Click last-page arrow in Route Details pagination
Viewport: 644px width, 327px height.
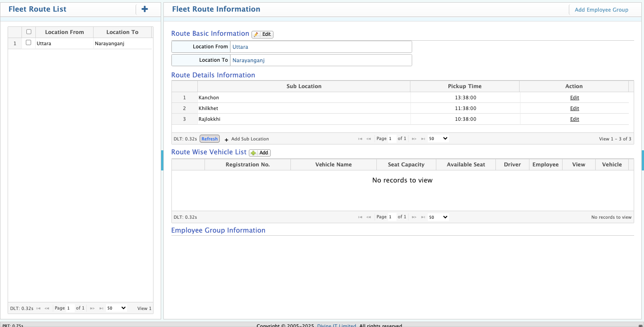pos(423,139)
